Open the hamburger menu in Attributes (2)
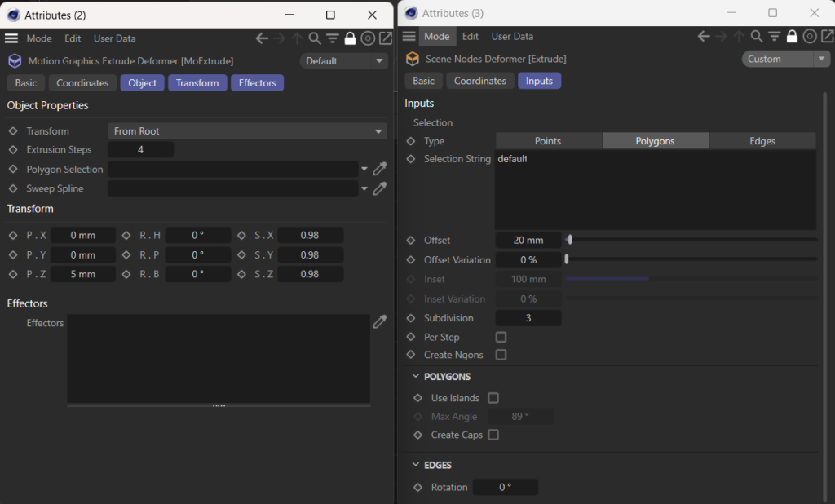This screenshot has width=835, height=504. (11, 38)
